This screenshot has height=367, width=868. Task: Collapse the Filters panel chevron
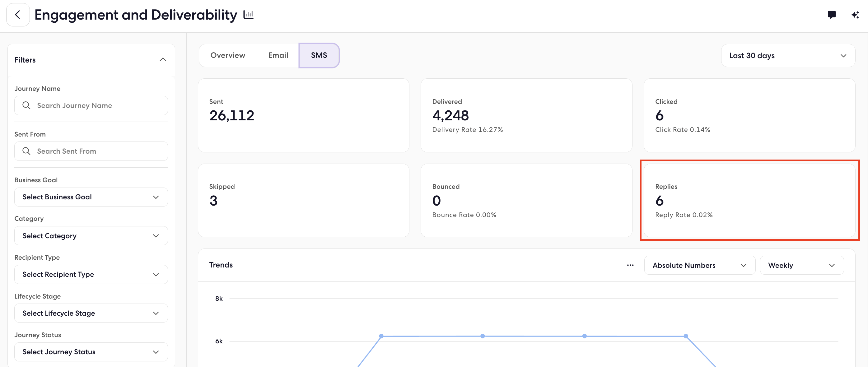coord(163,60)
